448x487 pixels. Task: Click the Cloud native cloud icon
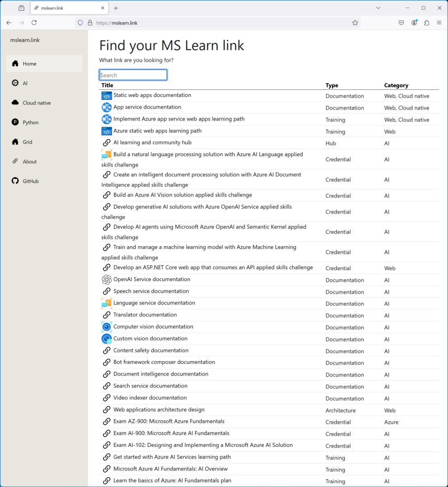[x=15, y=102]
